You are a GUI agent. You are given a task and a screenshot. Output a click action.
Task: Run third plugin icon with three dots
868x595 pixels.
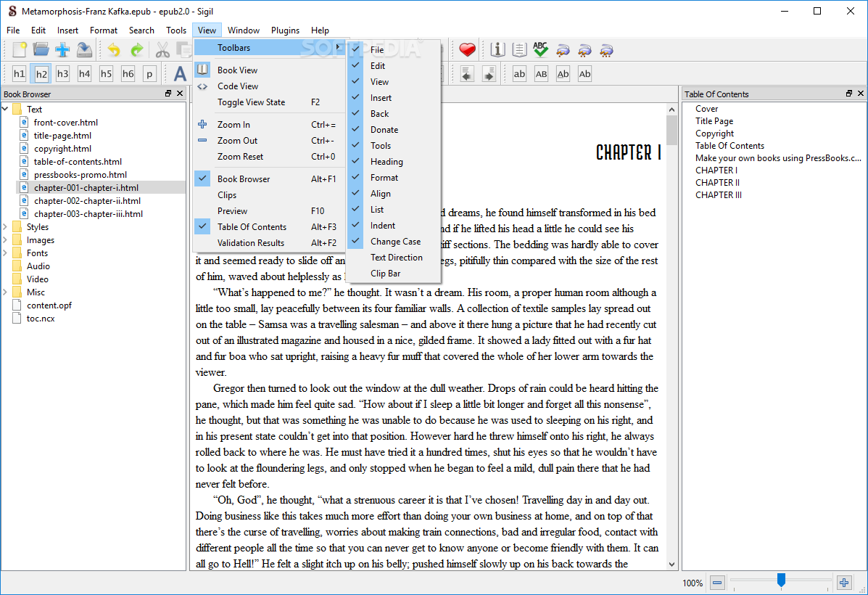point(606,50)
